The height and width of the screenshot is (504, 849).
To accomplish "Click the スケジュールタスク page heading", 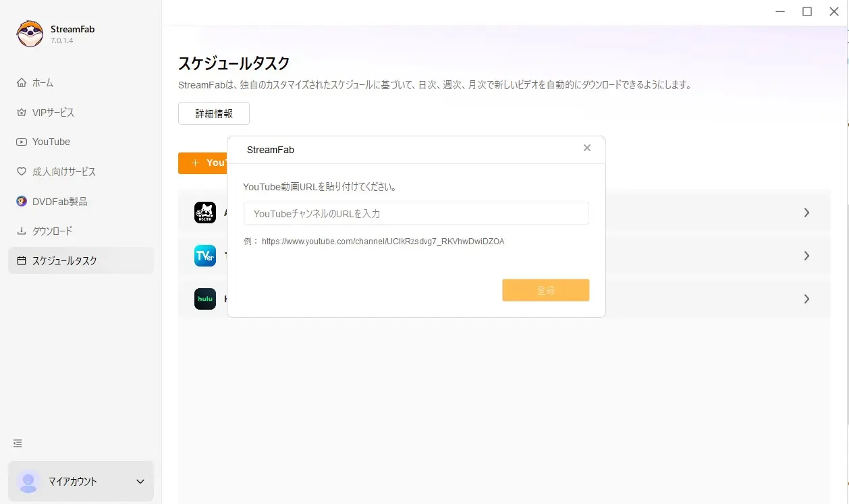I will (234, 63).
